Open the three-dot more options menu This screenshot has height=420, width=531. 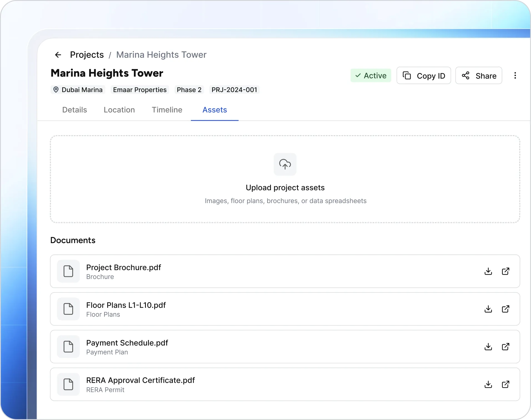(x=515, y=76)
